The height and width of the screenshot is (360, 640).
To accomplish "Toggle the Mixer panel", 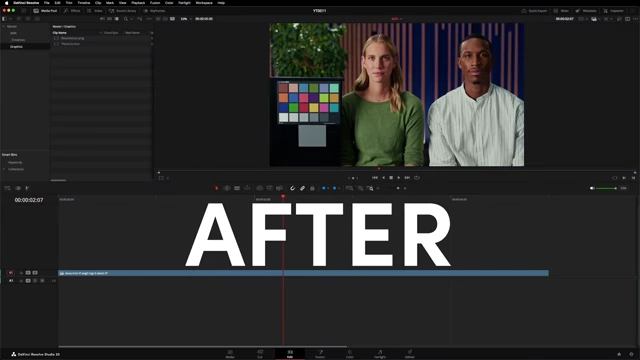I will coord(561,11).
